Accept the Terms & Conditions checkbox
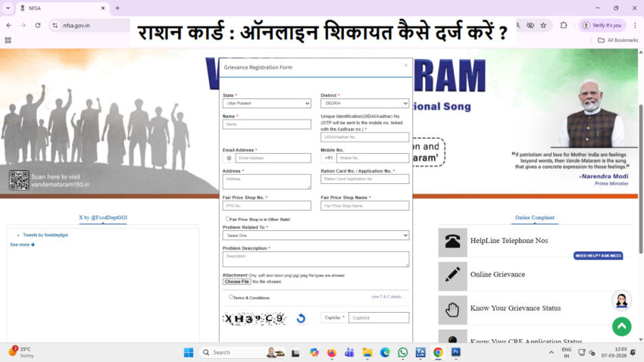Screen dimensions: 644x362 (231, 297)
